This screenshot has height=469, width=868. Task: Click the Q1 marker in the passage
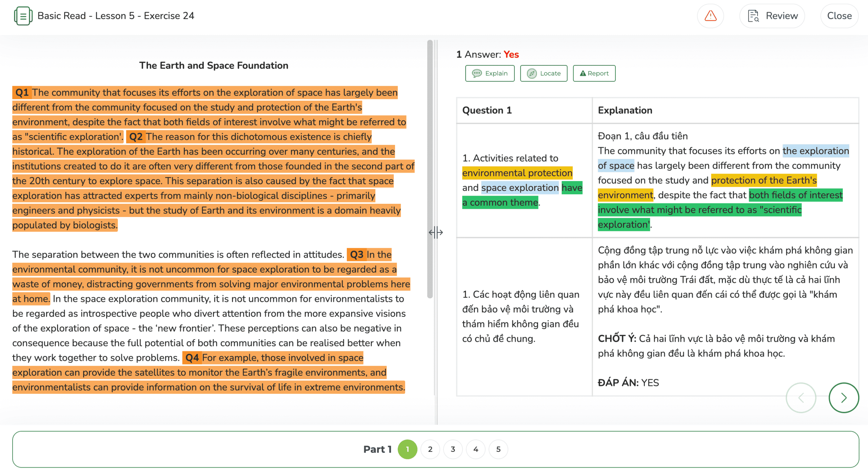click(22, 92)
